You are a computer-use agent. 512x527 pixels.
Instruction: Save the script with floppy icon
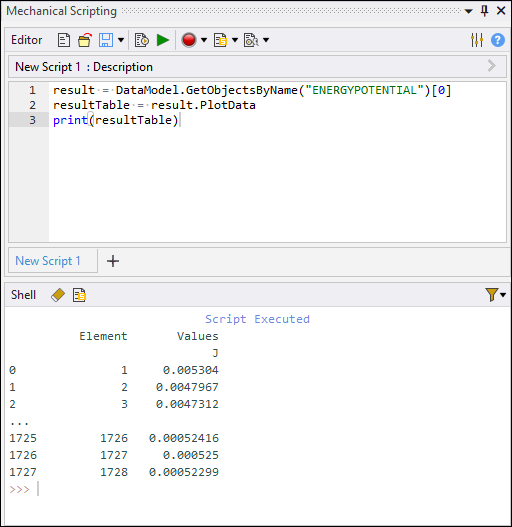[x=106, y=40]
